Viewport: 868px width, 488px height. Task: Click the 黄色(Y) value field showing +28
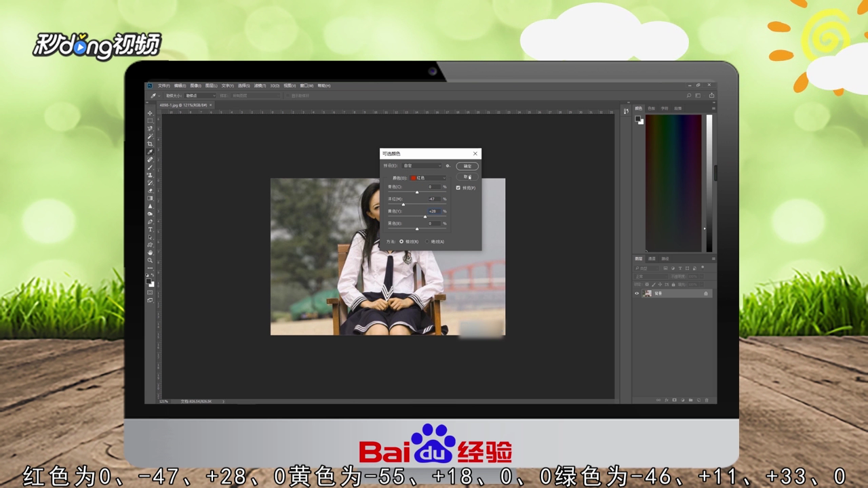tap(435, 211)
